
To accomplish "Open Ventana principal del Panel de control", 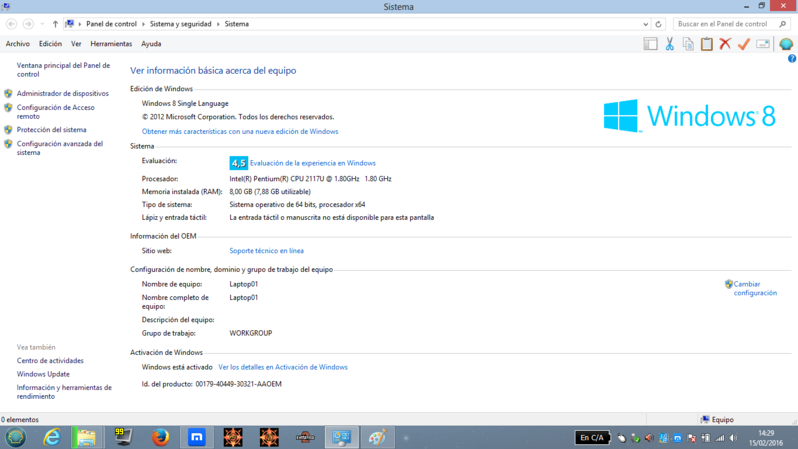I will click(63, 70).
